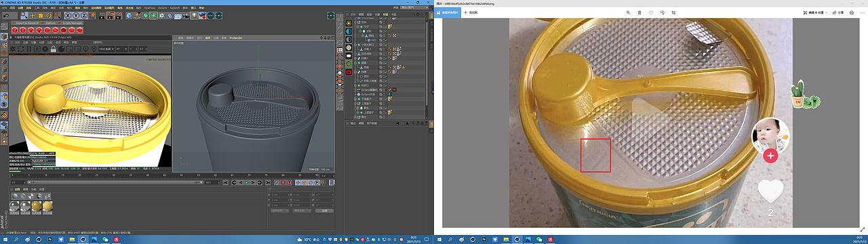Open the layout dropdown at top right of Cinema 4D
The width and height of the screenshot is (868, 244).
(414, 7)
